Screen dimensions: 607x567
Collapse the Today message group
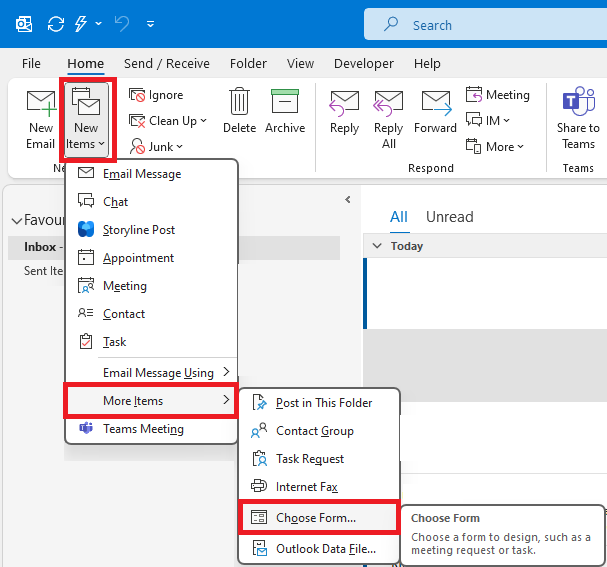click(x=377, y=246)
